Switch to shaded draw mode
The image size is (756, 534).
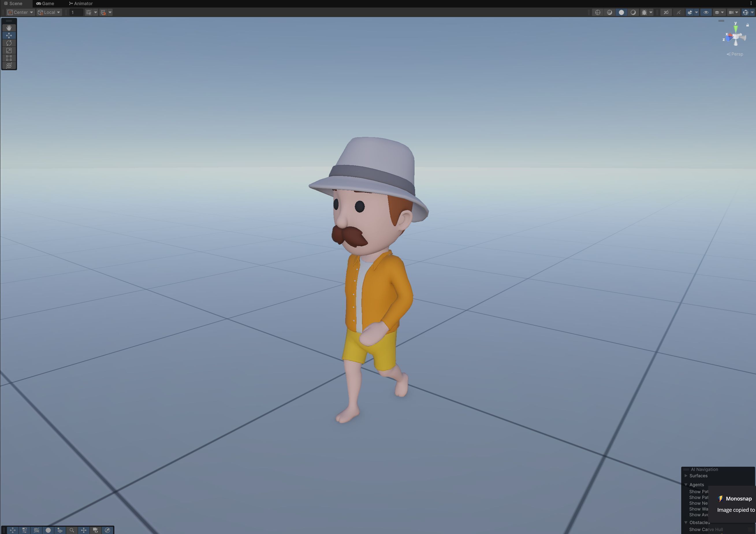(x=621, y=12)
